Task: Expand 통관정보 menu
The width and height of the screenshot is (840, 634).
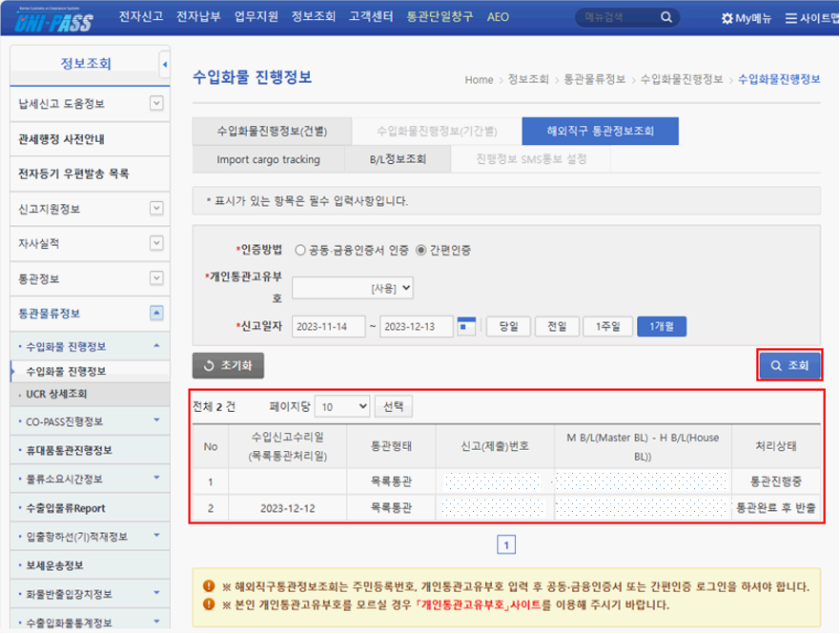Action: point(156,278)
